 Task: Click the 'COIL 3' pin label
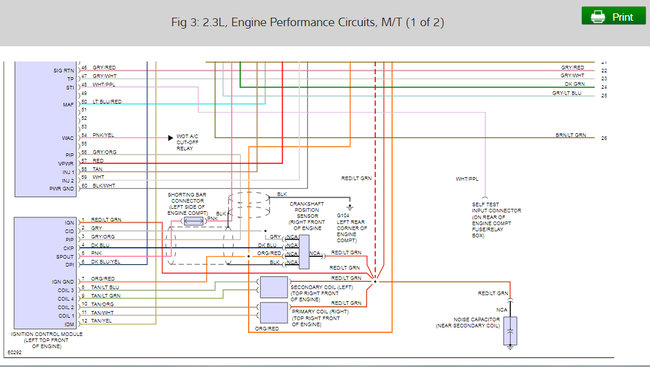click(66, 290)
